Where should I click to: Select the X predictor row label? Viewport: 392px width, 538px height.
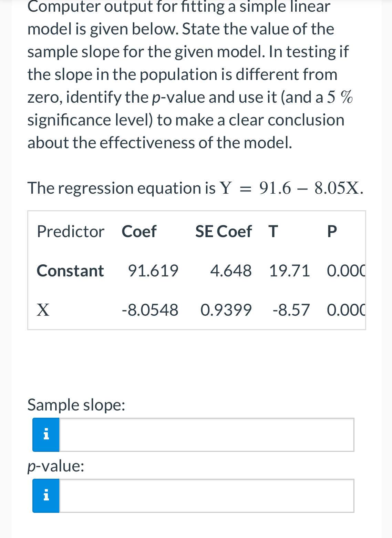(x=43, y=310)
